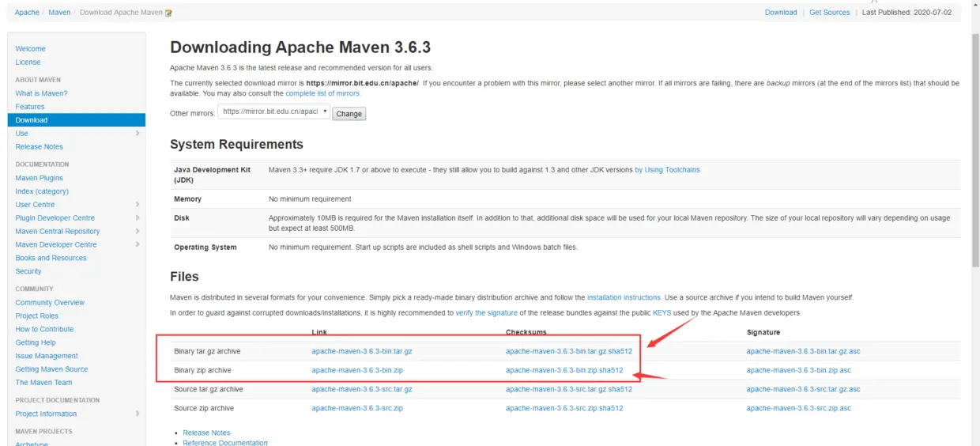Expand Maven Central Repository arrow
Screen dimensions: 980x446
pyautogui.click(x=138, y=231)
